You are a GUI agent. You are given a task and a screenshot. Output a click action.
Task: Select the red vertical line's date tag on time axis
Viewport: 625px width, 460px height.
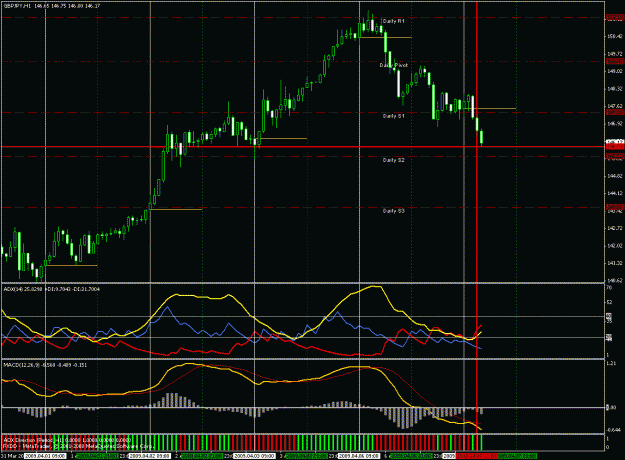pos(477,456)
